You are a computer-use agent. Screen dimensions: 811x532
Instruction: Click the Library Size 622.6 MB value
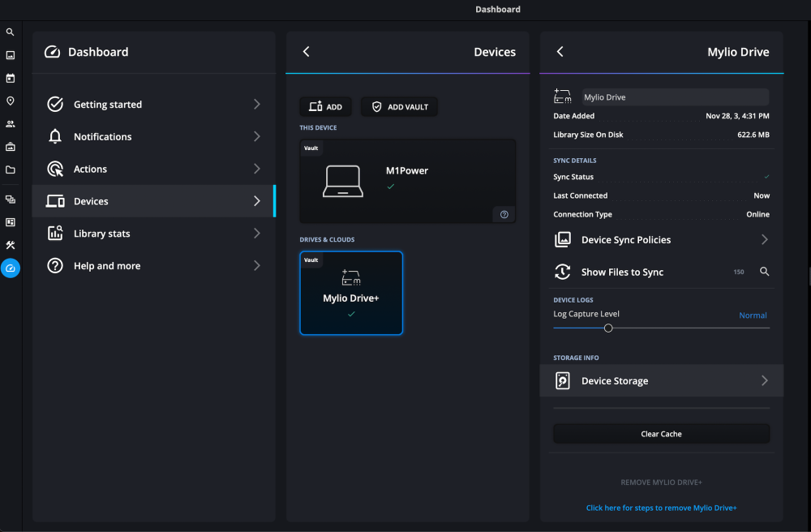[753, 135]
